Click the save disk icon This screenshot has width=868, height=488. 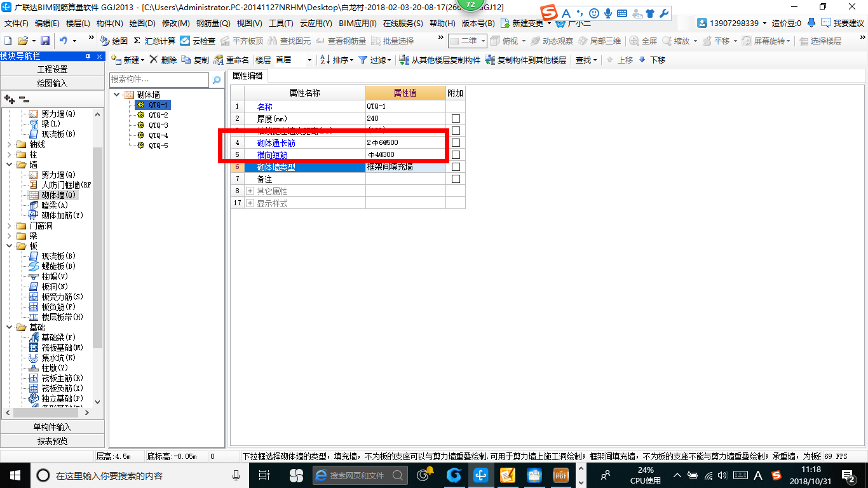(45, 41)
